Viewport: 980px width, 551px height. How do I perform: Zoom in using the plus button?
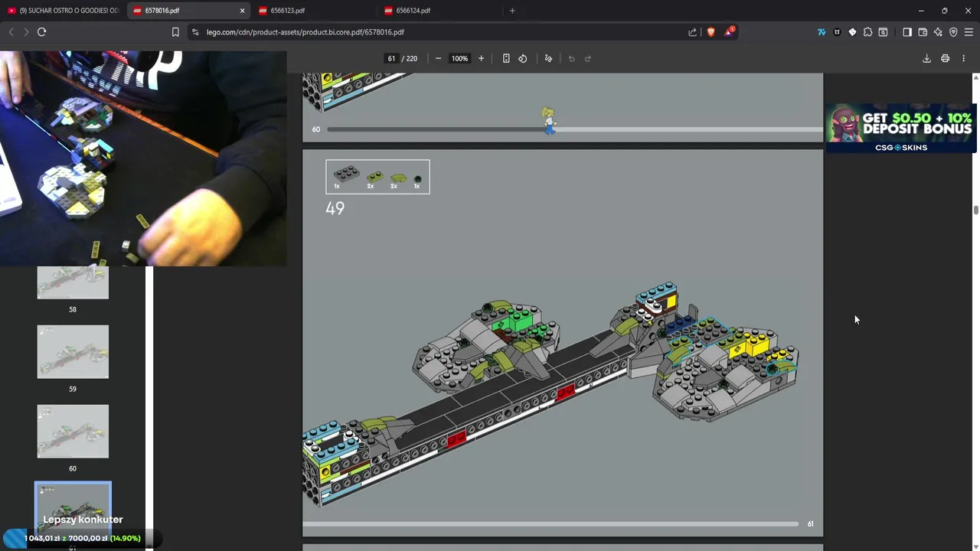click(x=481, y=58)
